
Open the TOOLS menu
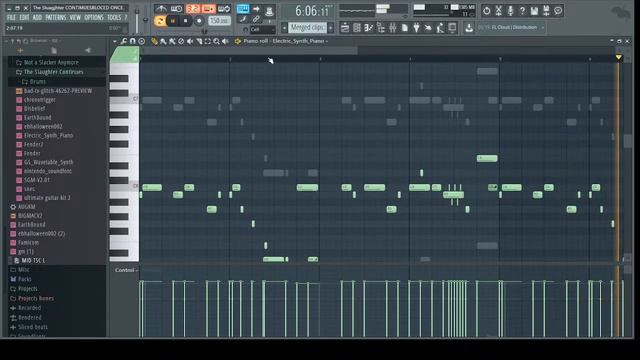(x=114, y=18)
